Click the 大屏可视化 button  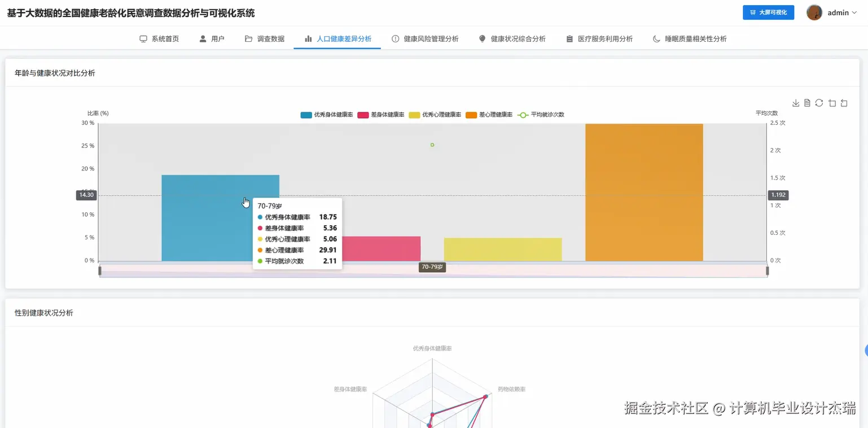[x=768, y=12]
